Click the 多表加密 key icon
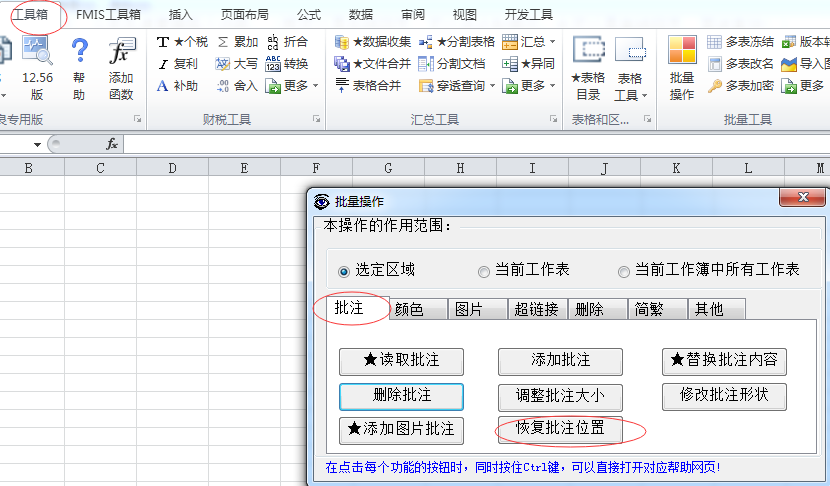 click(714, 86)
